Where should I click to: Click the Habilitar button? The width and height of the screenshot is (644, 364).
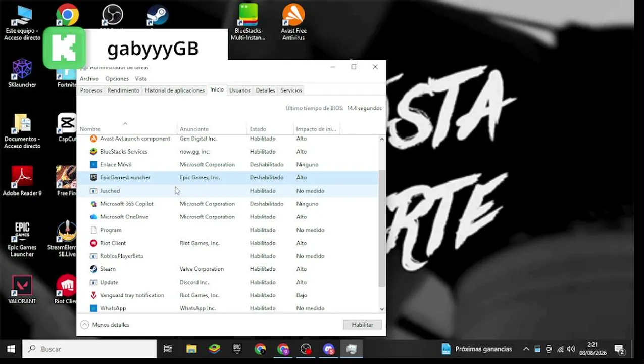pyautogui.click(x=362, y=325)
